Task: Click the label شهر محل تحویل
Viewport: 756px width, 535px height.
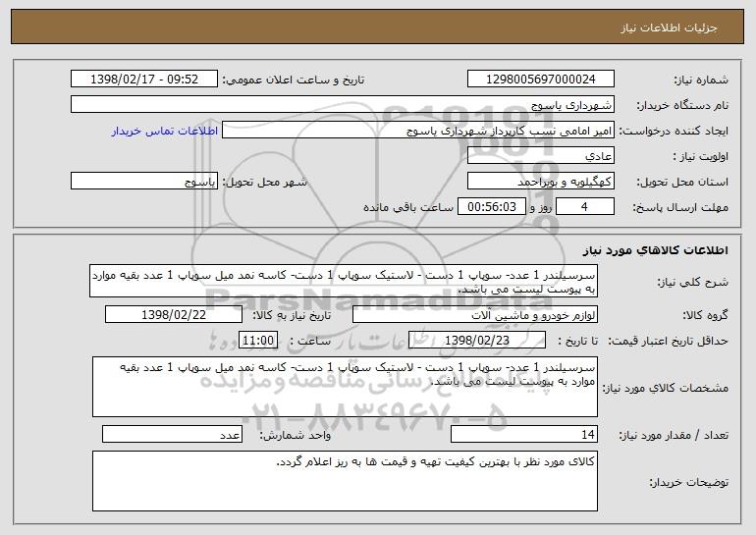Action: coord(264,182)
